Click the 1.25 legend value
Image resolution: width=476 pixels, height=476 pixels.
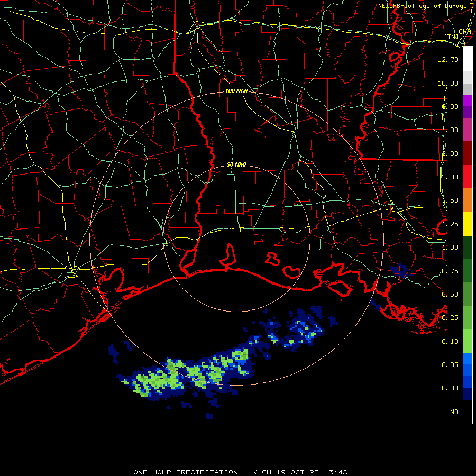450,224
